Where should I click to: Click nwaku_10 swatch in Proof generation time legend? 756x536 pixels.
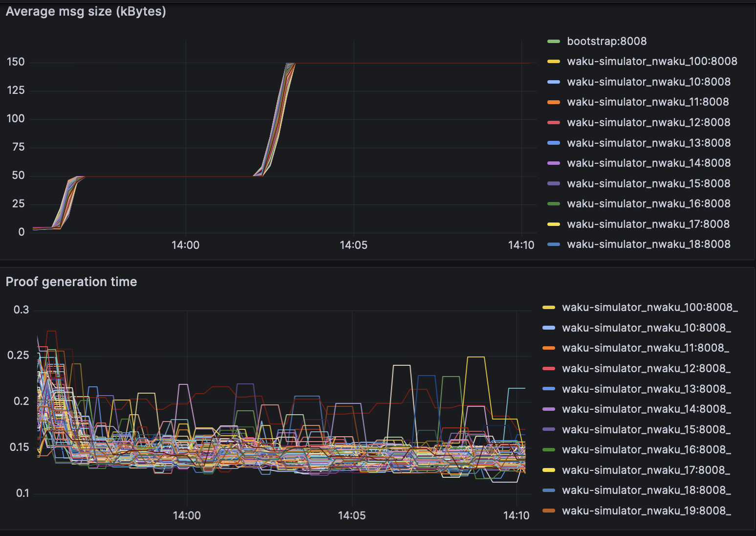click(549, 328)
